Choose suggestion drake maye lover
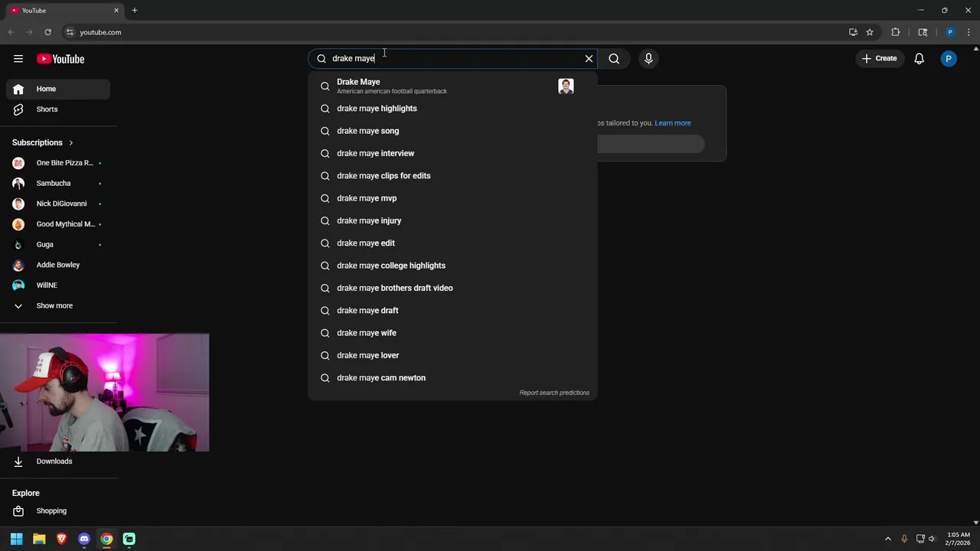Image resolution: width=980 pixels, height=551 pixels. click(452, 356)
